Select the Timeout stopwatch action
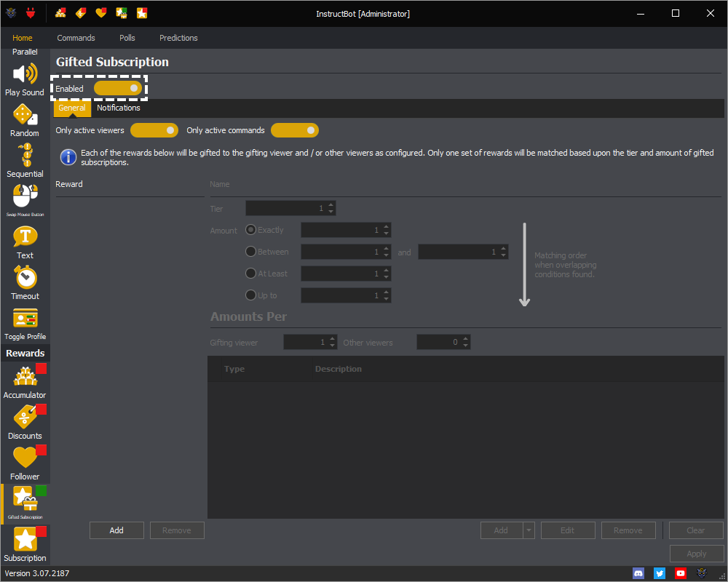728x582 pixels. 25,283
